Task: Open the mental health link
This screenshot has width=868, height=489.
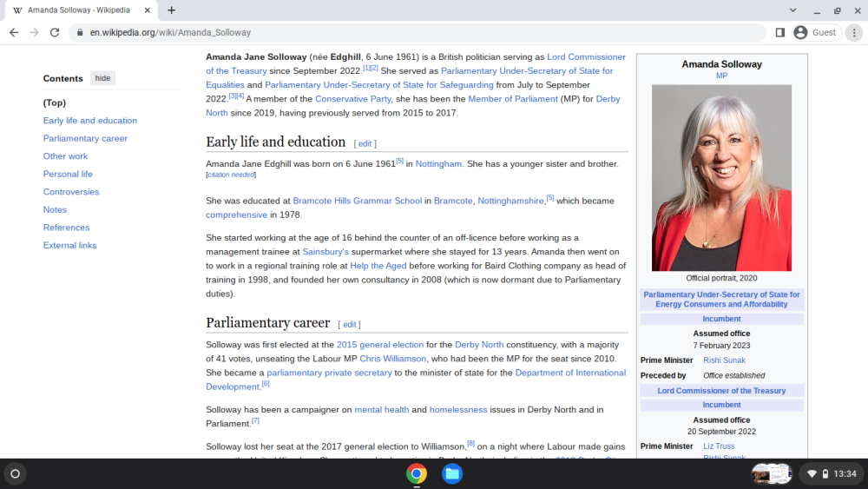Action: 381,410
